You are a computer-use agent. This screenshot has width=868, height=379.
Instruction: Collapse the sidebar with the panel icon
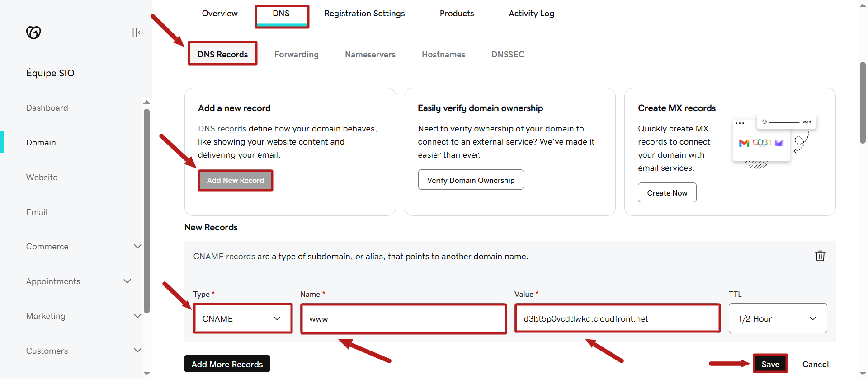click(x=137, y=33)
